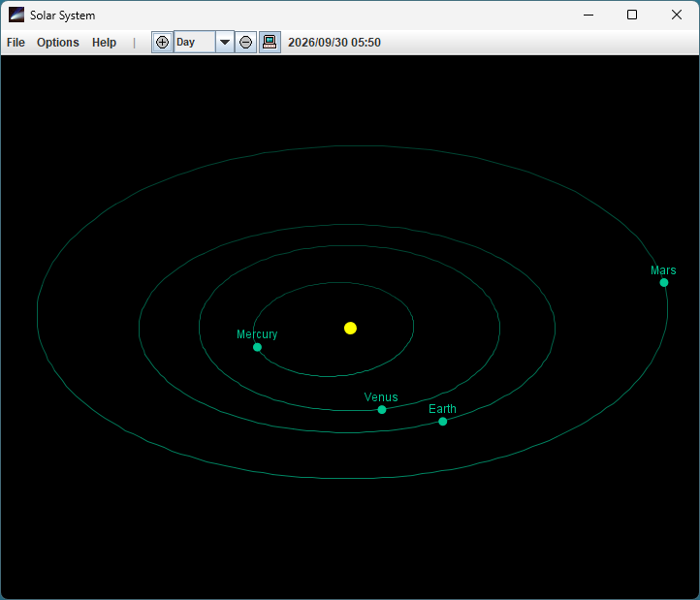Select the Mars planet dot
700x600 pixels.
pos(664,283)
